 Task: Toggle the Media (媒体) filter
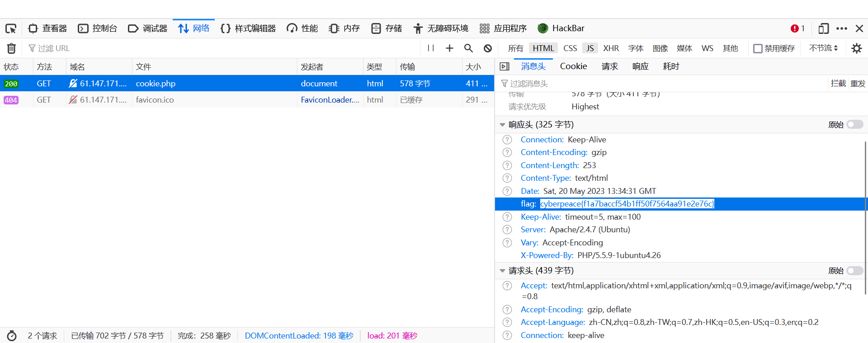click(x=684, y=48)
